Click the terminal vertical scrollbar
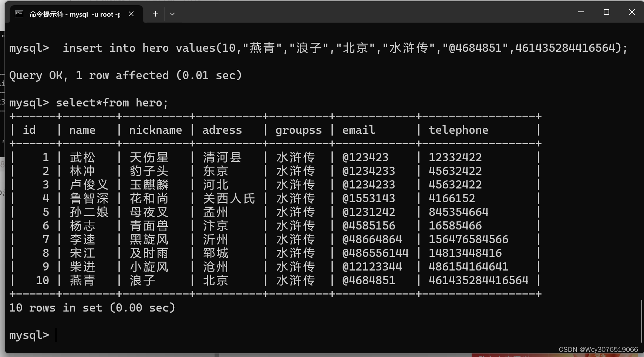Image resolution: width=644 pixels, height=357 pixels. click(x=641, y=322)
